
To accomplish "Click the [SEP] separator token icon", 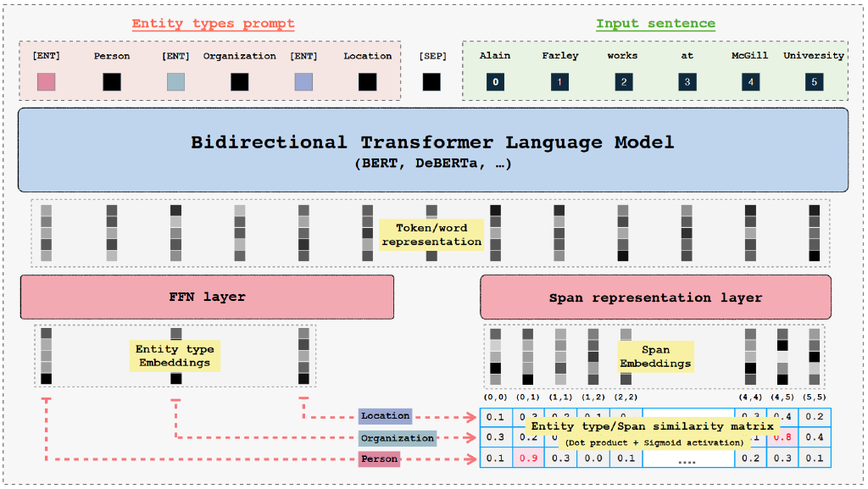I will coord(431,82).
